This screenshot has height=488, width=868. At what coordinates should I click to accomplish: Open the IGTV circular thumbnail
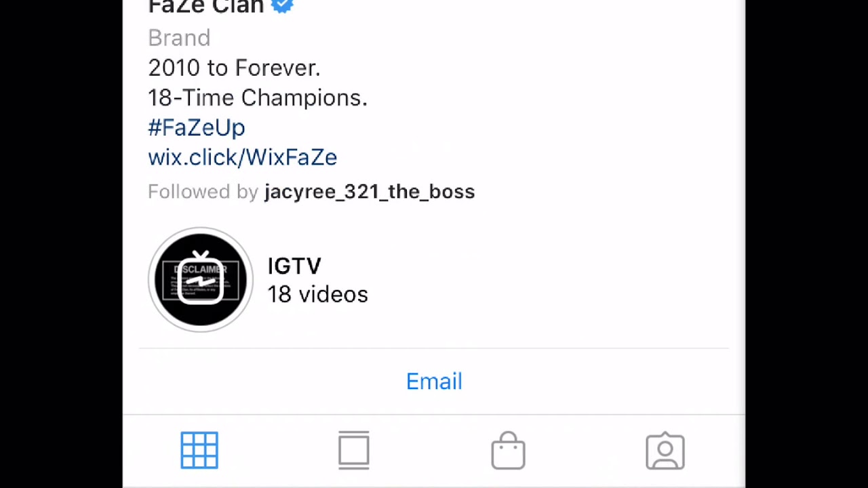[x=200, y=279]
